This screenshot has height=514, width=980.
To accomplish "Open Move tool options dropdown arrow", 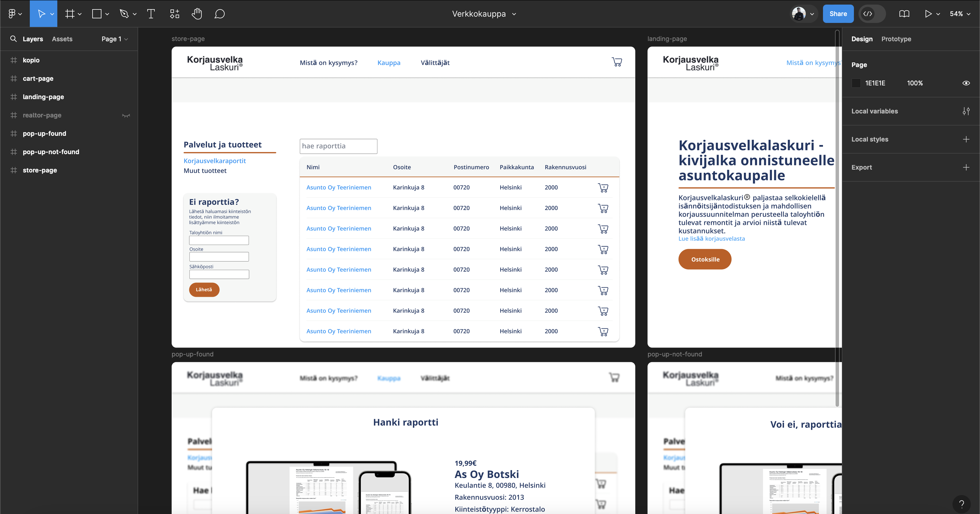I will pyautogui.click(x=52, y=14).
